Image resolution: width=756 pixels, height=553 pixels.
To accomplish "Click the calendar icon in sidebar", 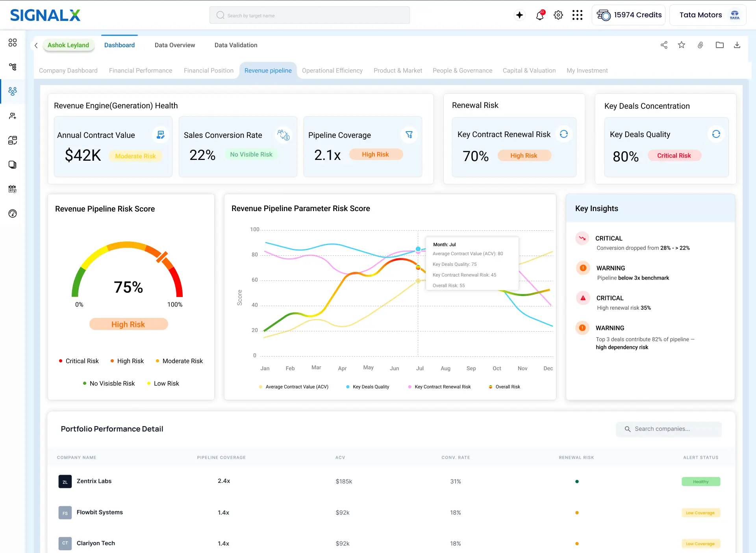I will click(x=13, y=189).
